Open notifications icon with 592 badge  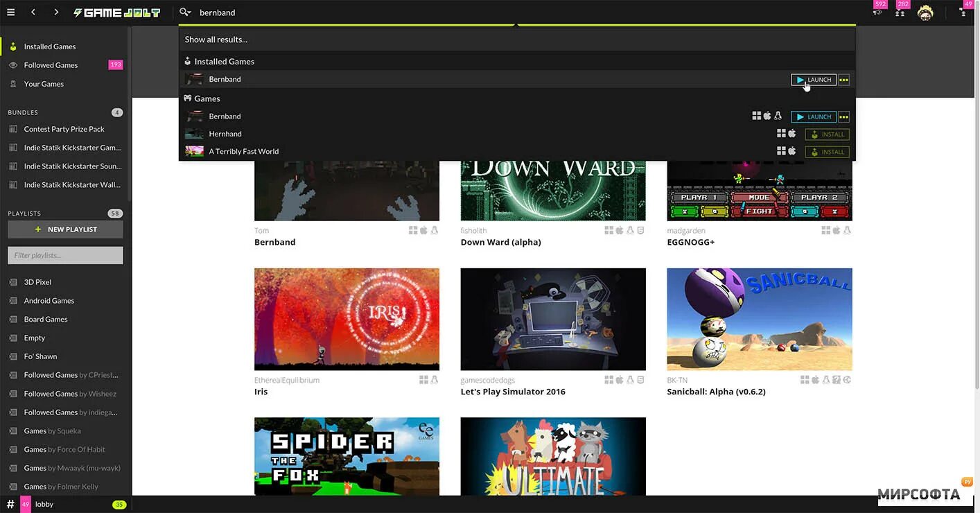tap(877, 12)
